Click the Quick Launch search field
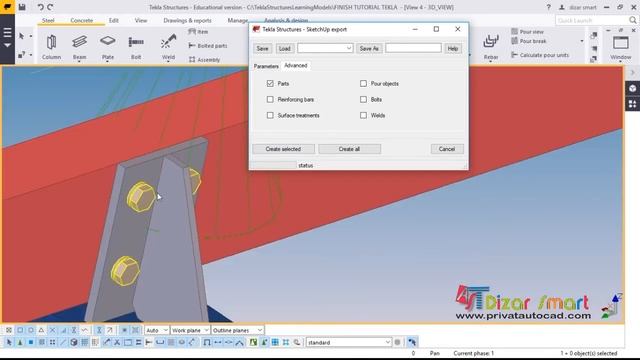The width and height of the screenshot is (640, 360). [x=591, y=20]
